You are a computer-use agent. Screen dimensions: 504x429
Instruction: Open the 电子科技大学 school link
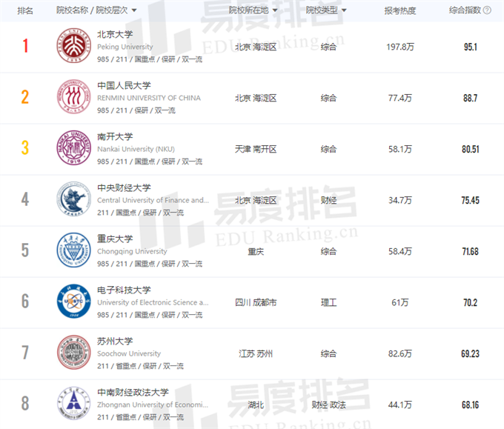124,290
